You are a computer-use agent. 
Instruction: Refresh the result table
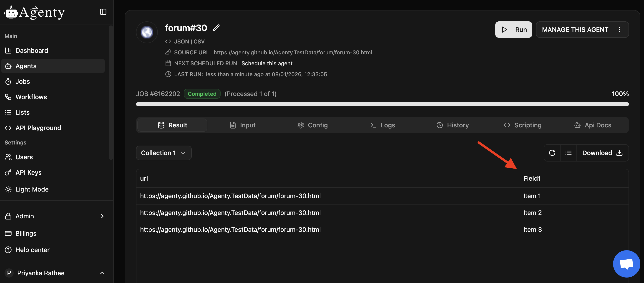(552, 153)
